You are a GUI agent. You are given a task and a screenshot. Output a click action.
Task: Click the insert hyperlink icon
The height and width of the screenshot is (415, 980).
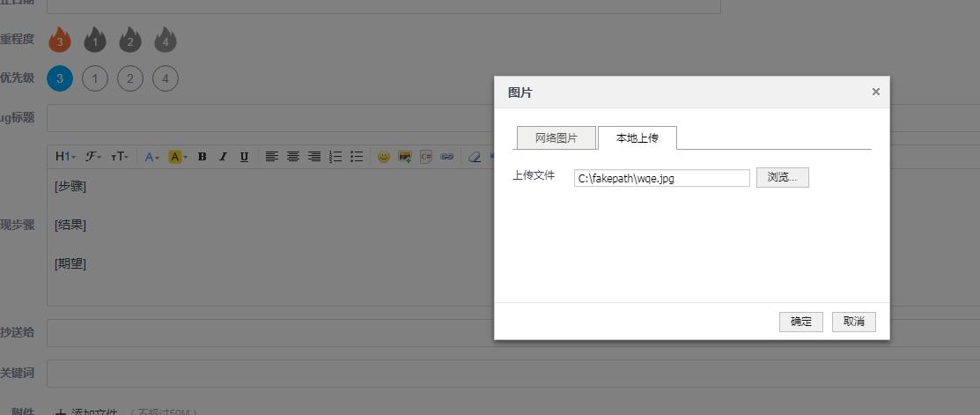pos(447,157)
